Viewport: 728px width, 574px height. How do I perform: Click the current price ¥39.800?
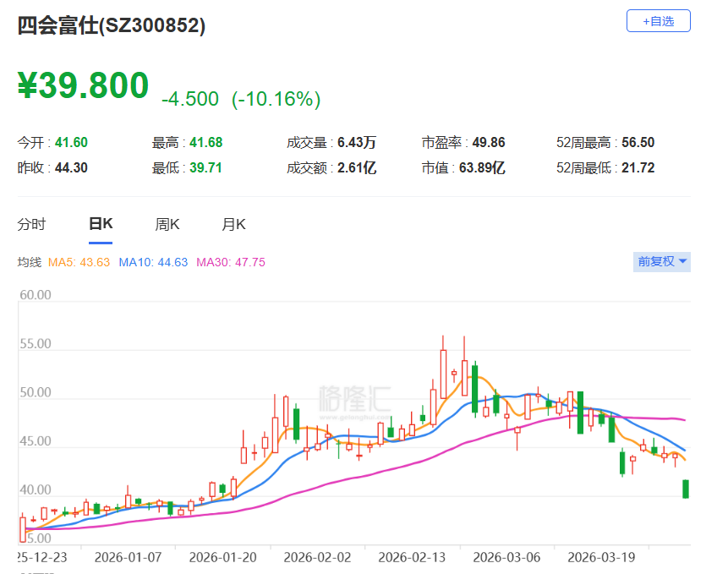click(84, 85)
